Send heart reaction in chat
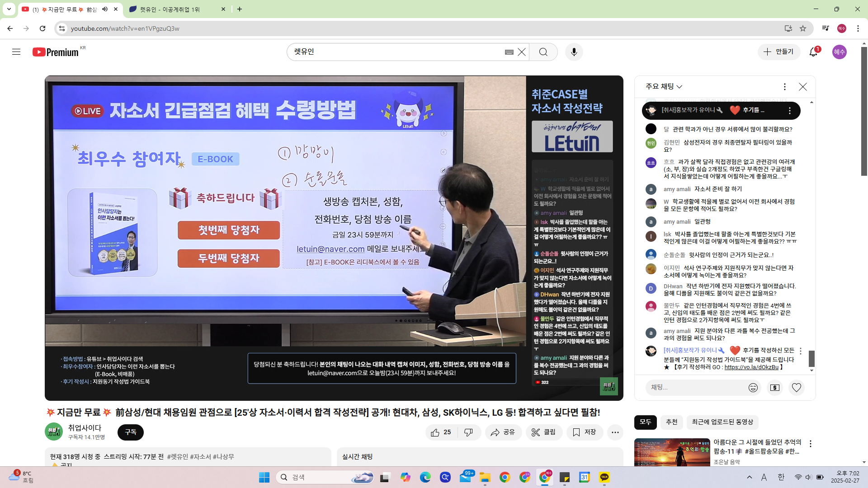The height and width of the screenshot is (488, 868). (x=797, y=388)
